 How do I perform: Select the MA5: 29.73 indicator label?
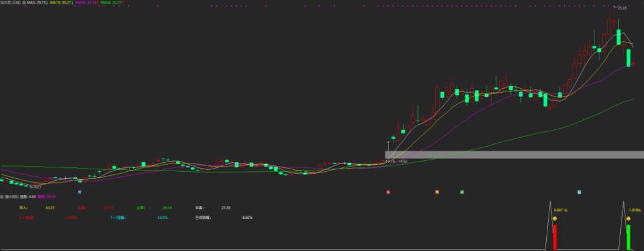point(36,3)
